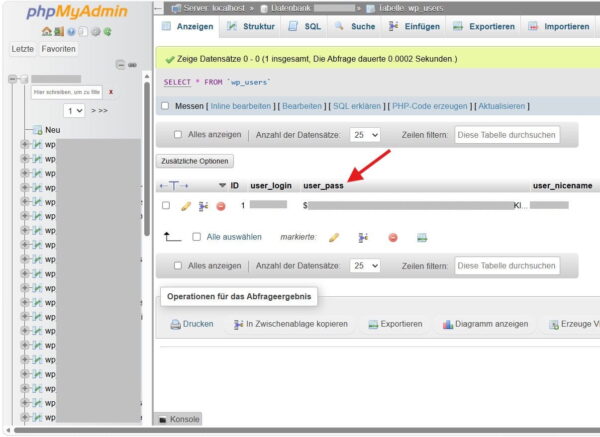Screen dimensions: 600x437
Task: Click In Zwischenablage kopieren link
Action: 291,324
